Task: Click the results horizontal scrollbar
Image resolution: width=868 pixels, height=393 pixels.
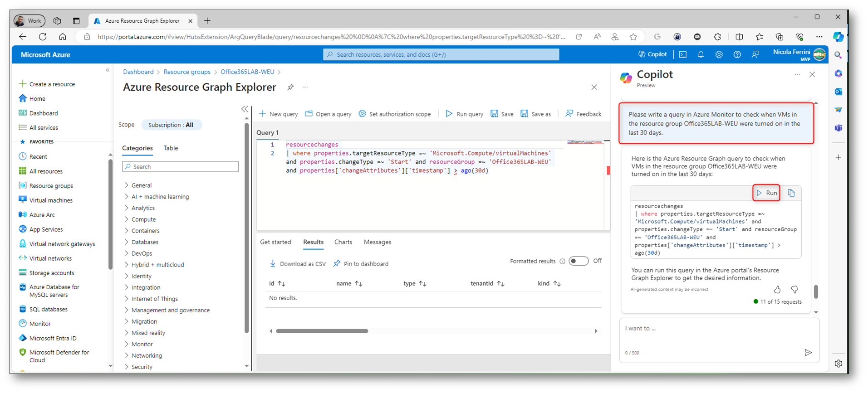Action: [322, 331]
